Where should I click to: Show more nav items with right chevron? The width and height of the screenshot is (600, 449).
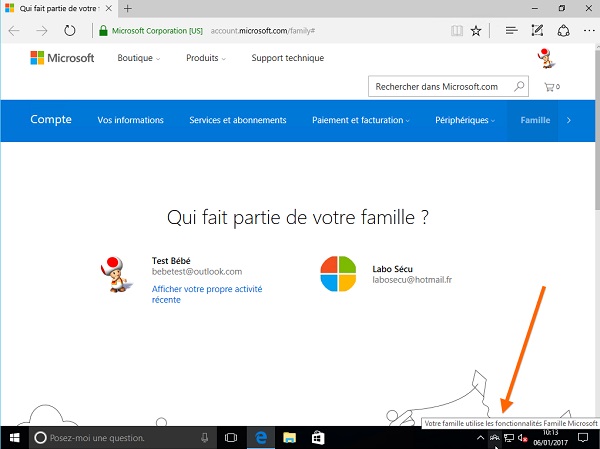[x=569, y=120]
